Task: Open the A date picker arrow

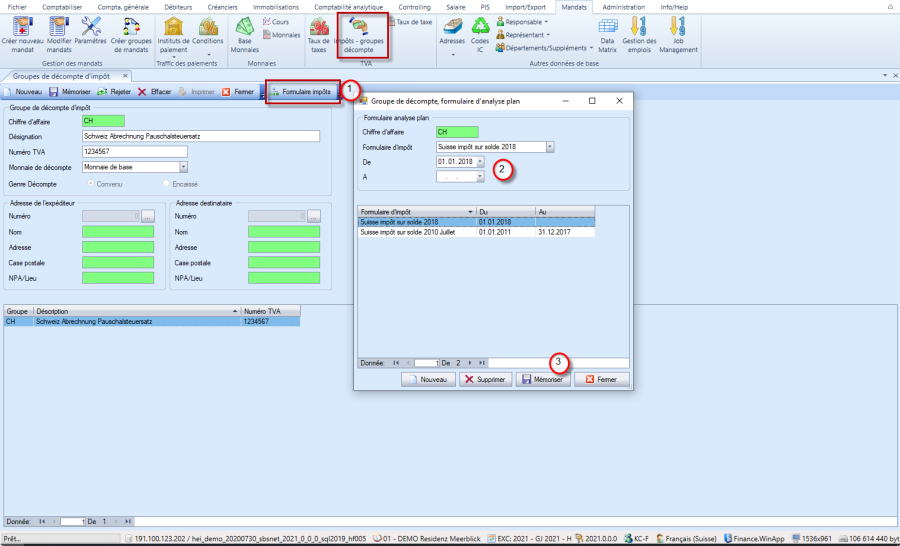Action: (x=480, y=177)
